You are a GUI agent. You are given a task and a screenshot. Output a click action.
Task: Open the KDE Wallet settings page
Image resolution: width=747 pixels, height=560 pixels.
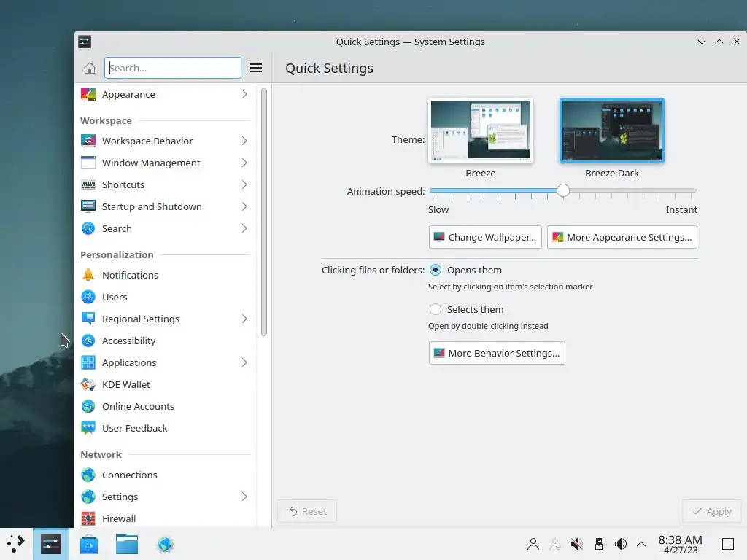tap(166, 385)
